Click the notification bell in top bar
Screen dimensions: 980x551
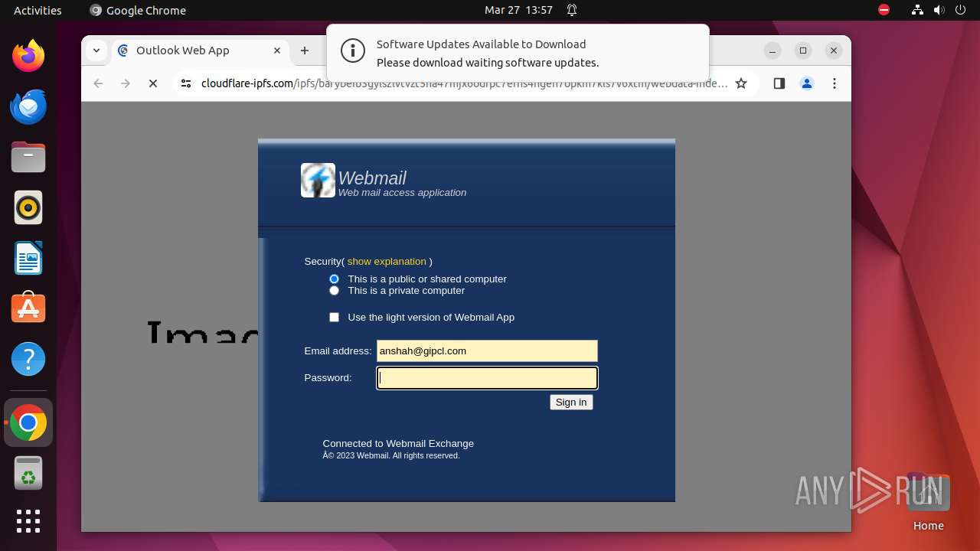(572, 10)
